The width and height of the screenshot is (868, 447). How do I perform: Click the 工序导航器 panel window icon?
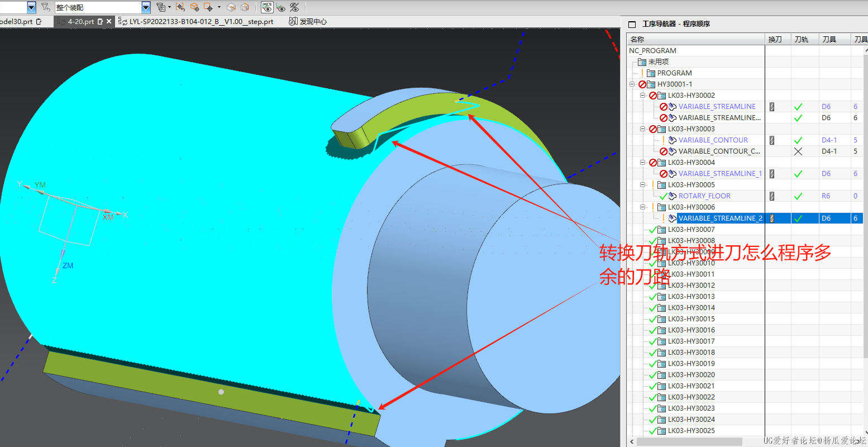632,24
